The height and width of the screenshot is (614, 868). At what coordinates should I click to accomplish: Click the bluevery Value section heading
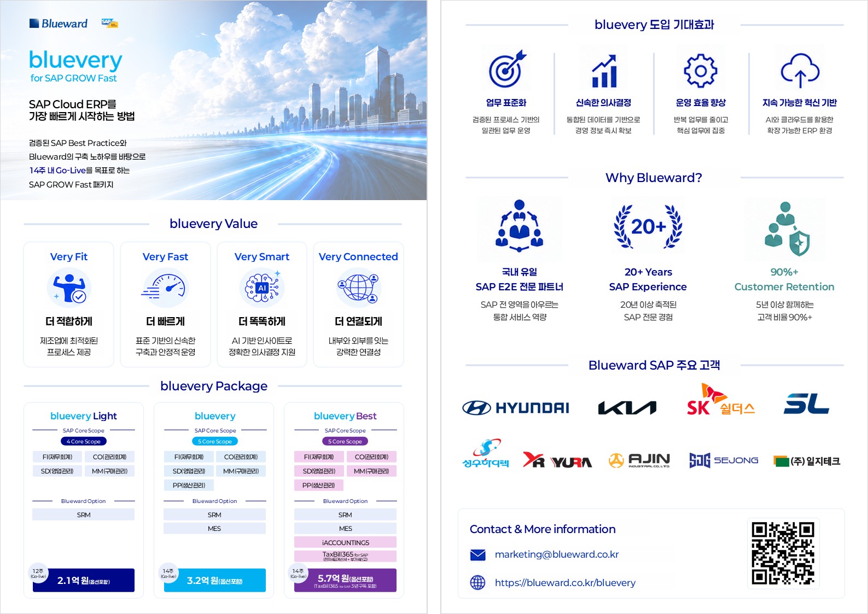coord(214,224)
